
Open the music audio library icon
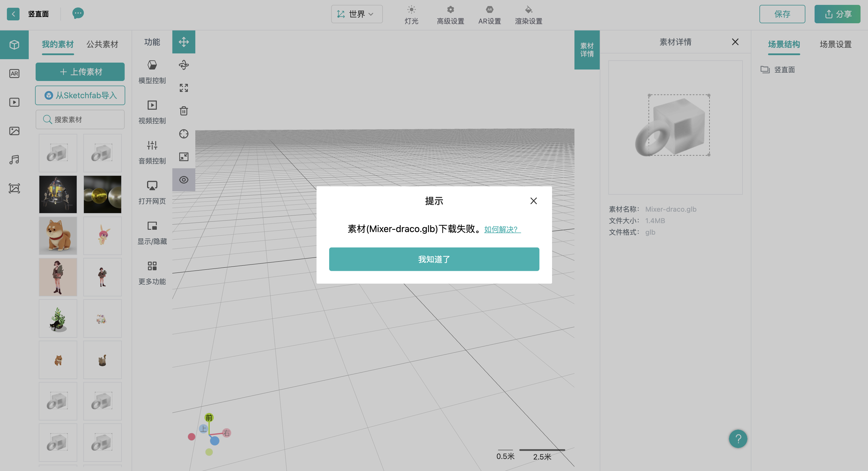point(14,160)
